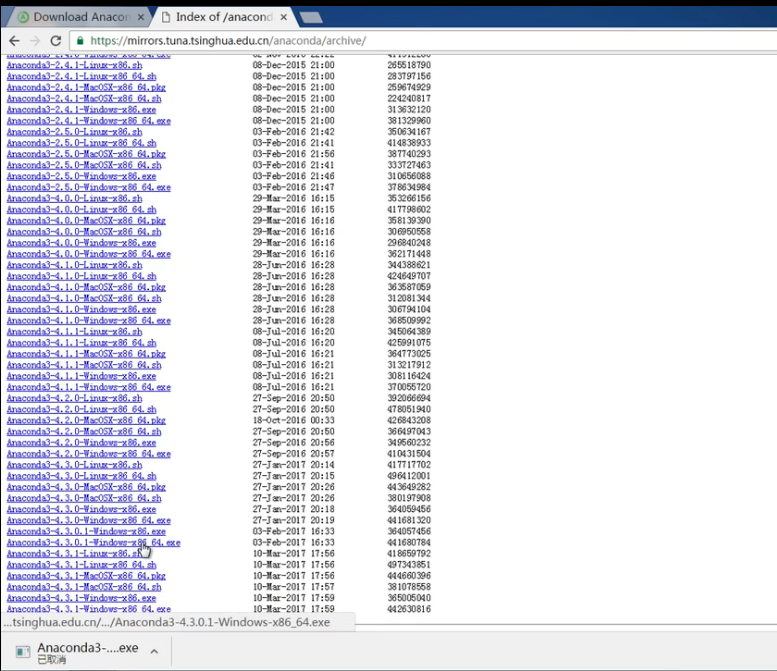The image size is (777, 671).
Task: Click date 03-Feb-2016 21:56
Action: point(293,154)
